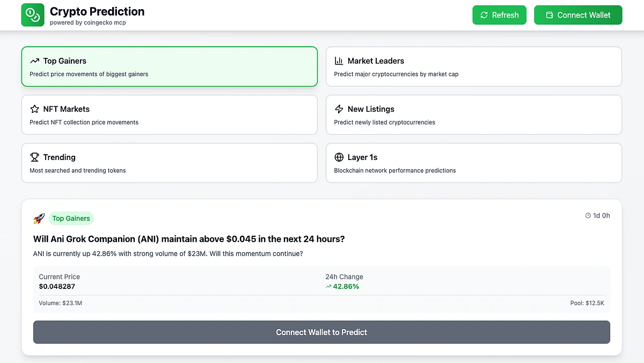Choose the New Listings category
Viewport: 644px width, 363px height.
coord(473,115)
